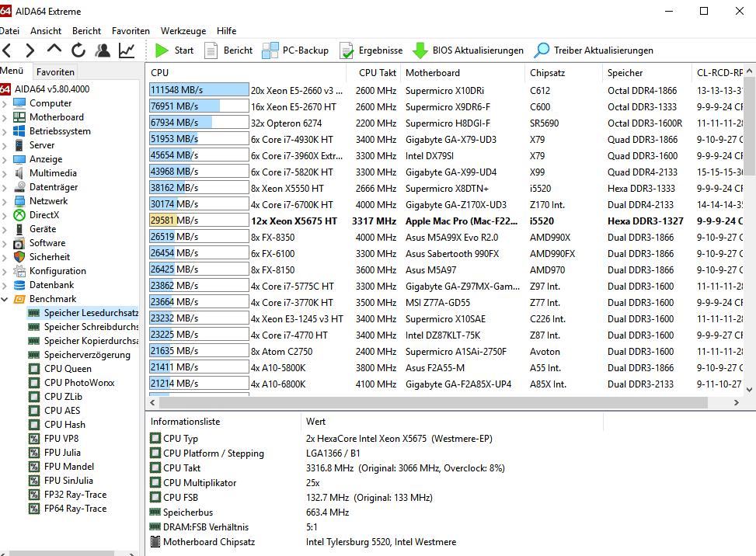Check BIOS Aktualisierungen in the toolbar
Viewport: 756px width, 556px height.
(469, 50)
